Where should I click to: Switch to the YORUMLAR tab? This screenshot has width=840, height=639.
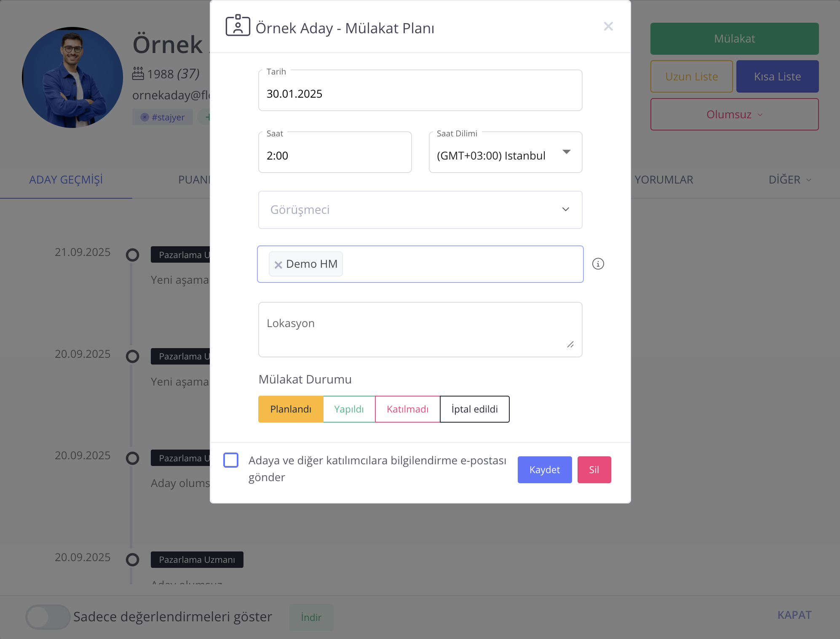click(663, 180)
